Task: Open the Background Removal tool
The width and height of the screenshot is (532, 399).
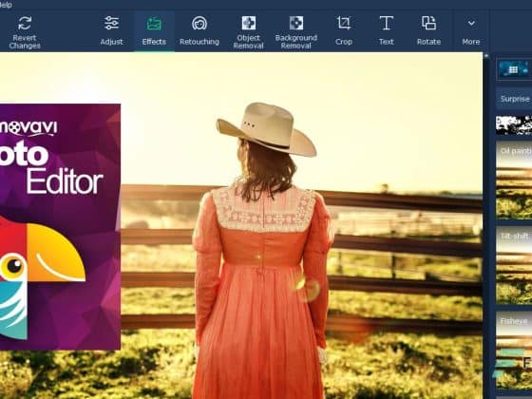Action: pyautogui.click(x=295, y=32)
